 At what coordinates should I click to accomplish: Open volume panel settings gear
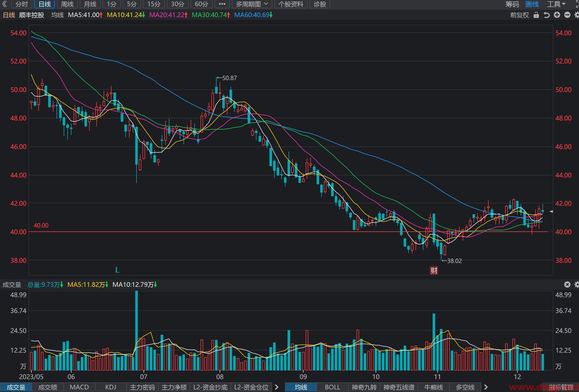(x=577, y=284)
